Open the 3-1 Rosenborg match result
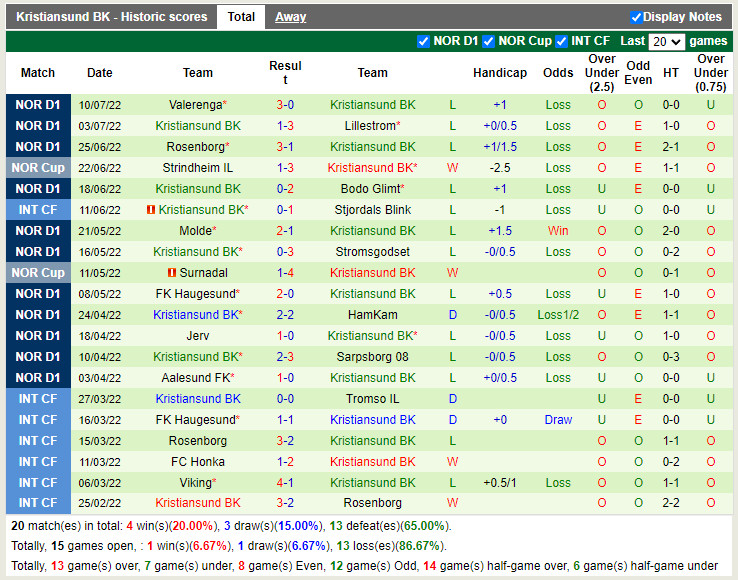Image resolution: width=738 pixels, height=580 pixels. pos(285,147)
